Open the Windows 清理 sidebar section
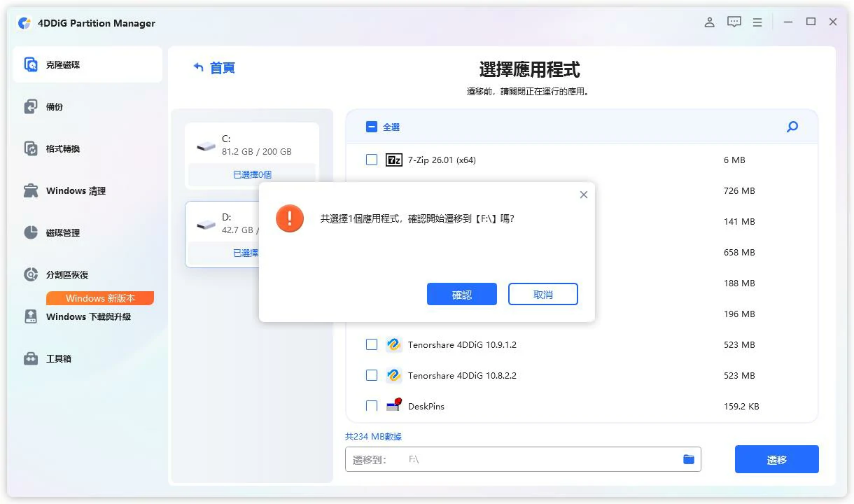854x504 pixels. point(87,190)
